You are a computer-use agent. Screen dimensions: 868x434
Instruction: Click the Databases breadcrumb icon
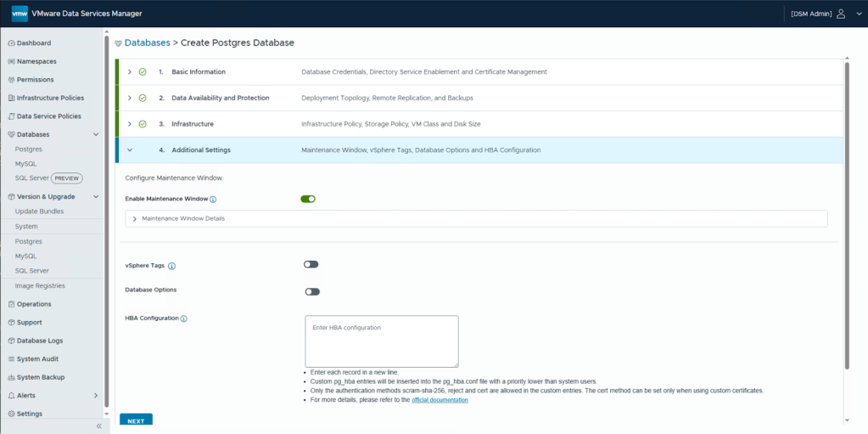tap(118, 43)
